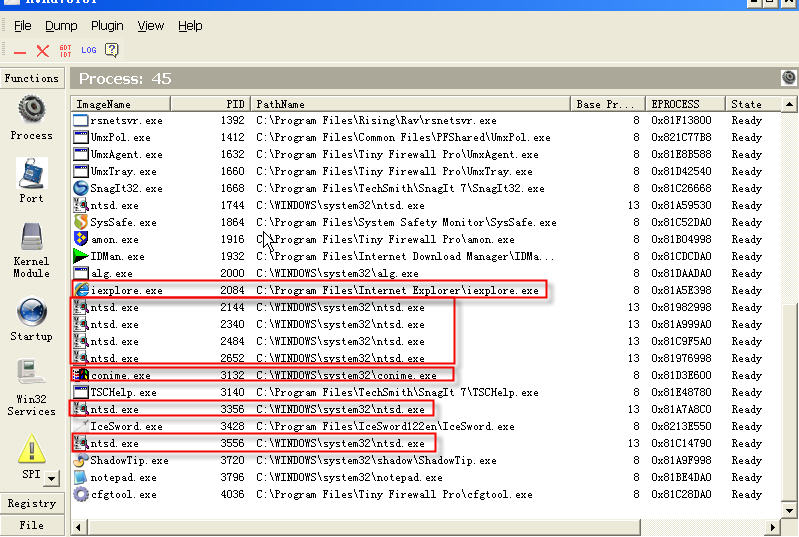Screen dimensions: 799x537
Task: Click the horizontal scrollbar left arrow
Action: pos(78,527)
